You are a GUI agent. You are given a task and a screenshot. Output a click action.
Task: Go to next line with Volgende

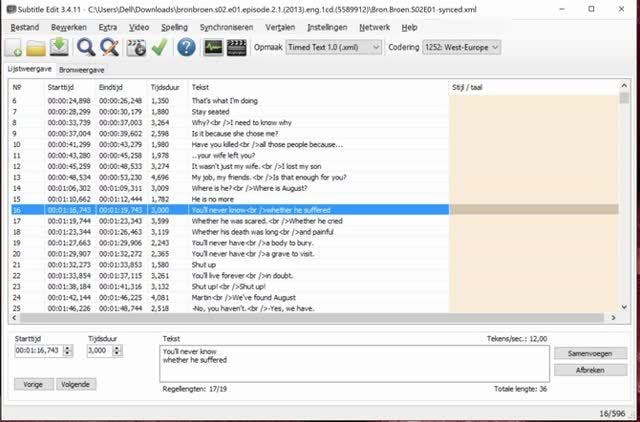click(x=76, y=384)
